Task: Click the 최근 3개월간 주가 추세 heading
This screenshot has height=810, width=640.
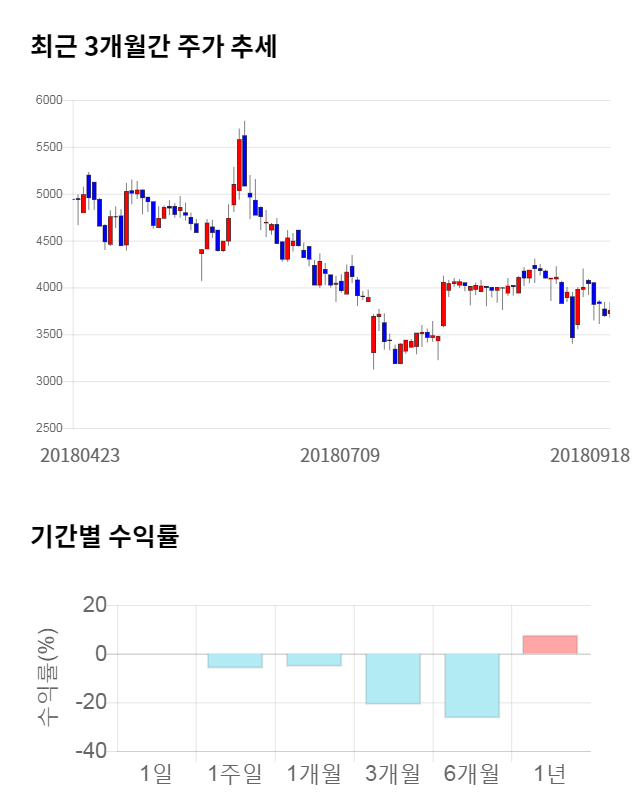Action: tap(154, 46)
